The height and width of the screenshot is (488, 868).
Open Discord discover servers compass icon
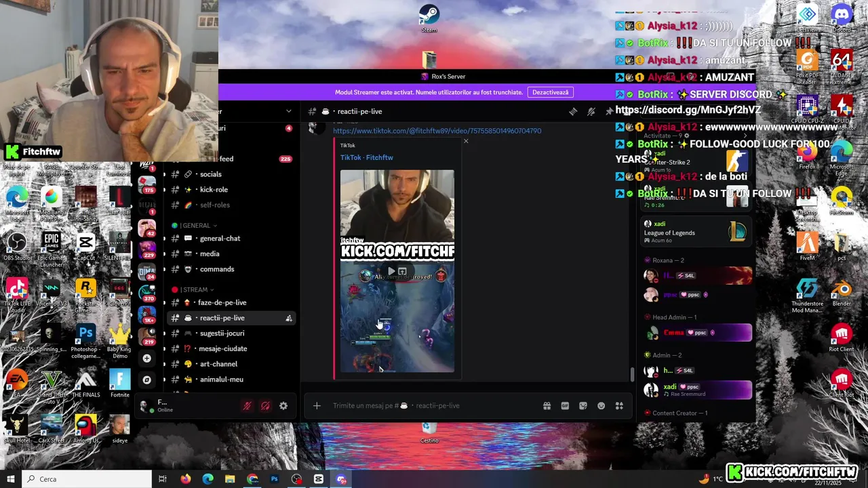coord(146,380)
